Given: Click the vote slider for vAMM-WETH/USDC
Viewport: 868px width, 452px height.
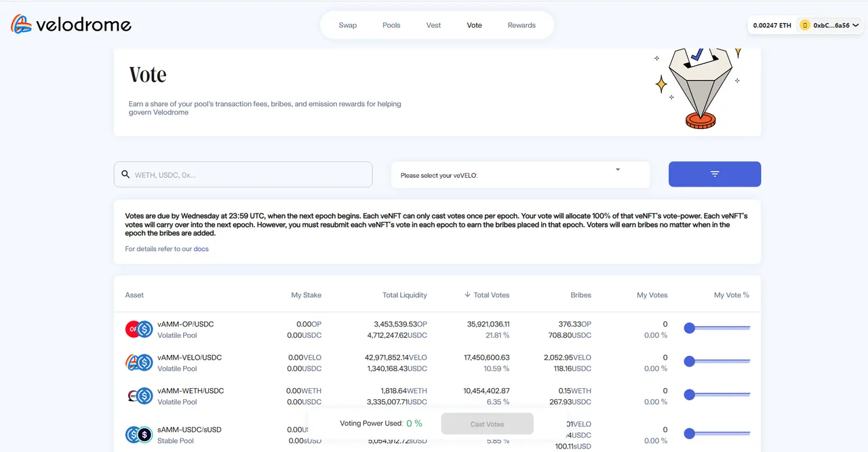Looking at the screenshot, I should (x=717, y=394).
